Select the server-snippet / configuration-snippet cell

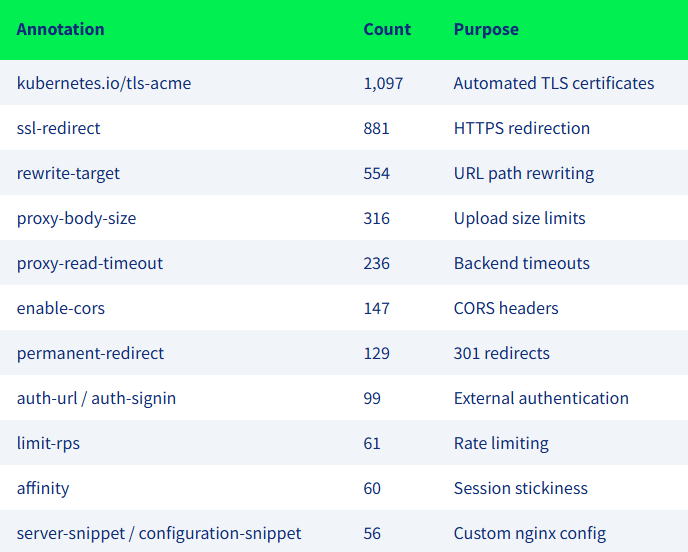pos(159,533)
